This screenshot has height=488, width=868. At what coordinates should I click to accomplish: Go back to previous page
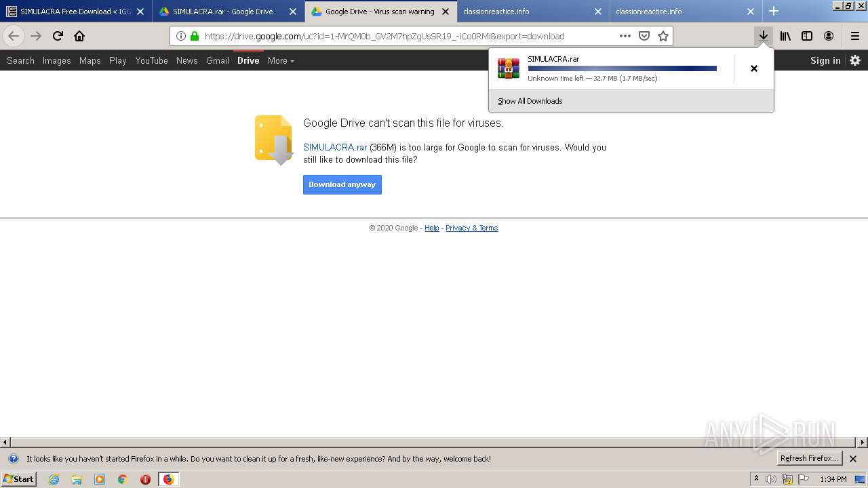coord(14,36)
